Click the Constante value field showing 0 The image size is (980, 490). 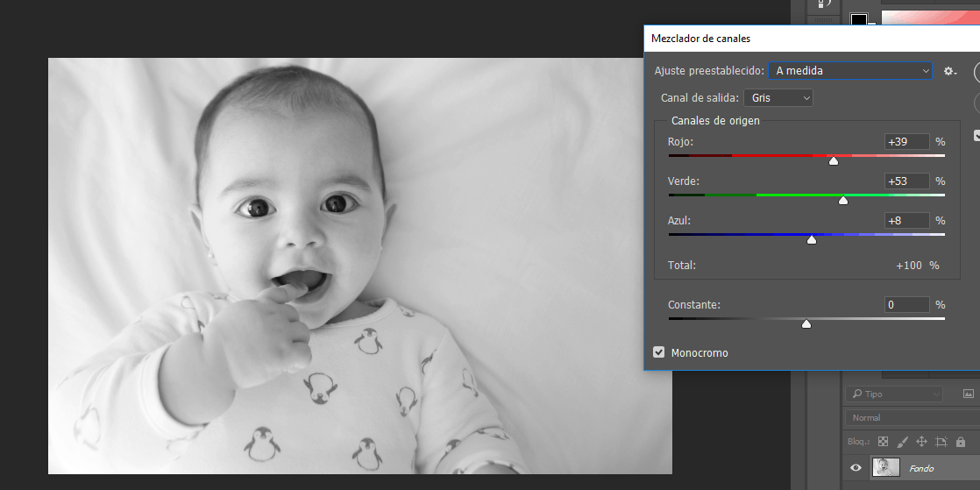tap(907, 305)
